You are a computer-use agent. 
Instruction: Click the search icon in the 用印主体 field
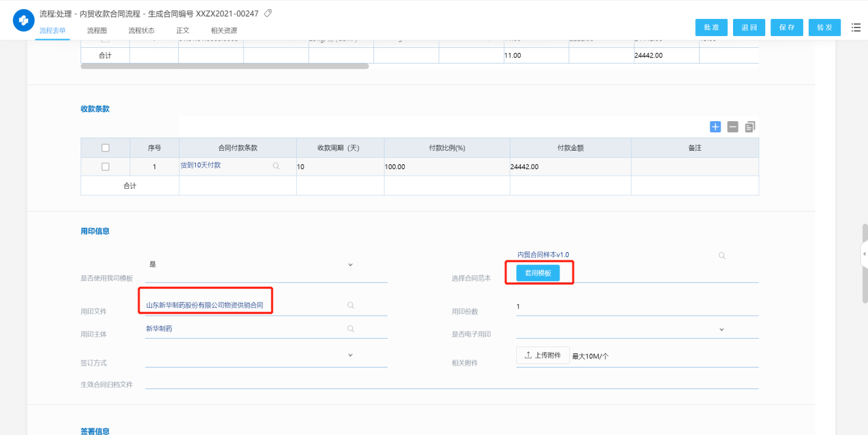[x=350, y=329]
